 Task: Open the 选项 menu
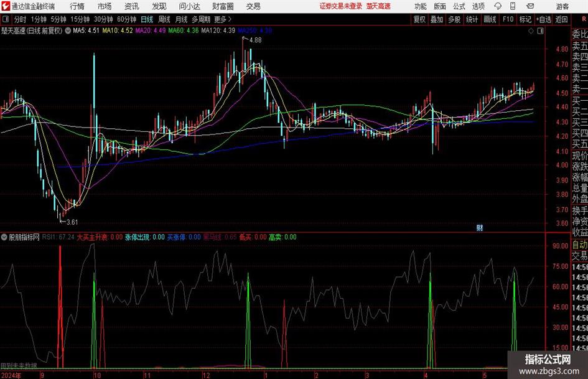point(478,6)
